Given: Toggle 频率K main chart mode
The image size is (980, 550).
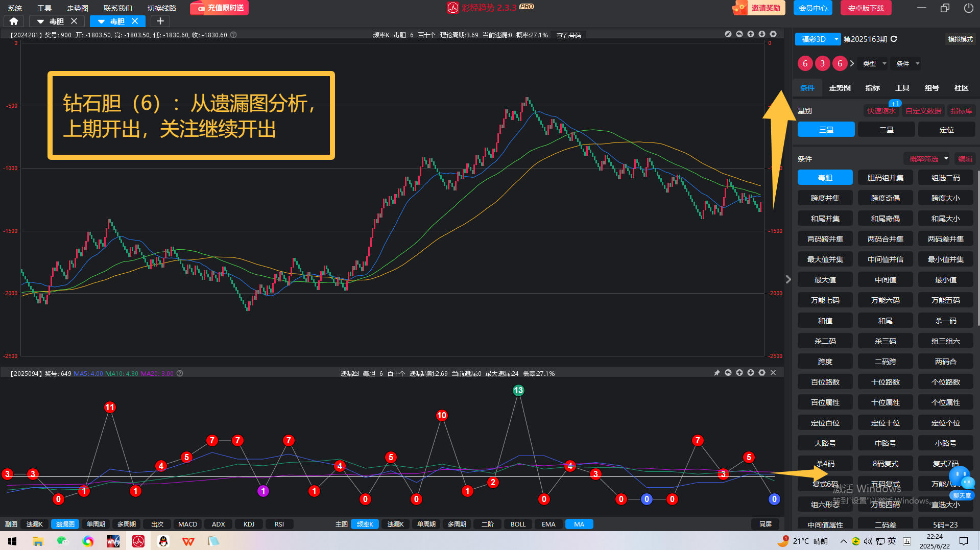Looking at the screenshot, I should click(365, 524).
